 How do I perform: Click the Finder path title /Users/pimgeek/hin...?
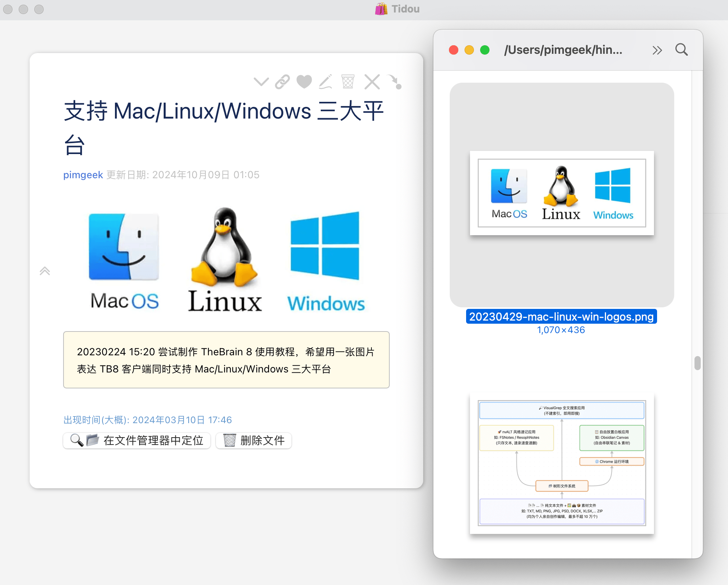pyautogui.click(x=563, y=50)
